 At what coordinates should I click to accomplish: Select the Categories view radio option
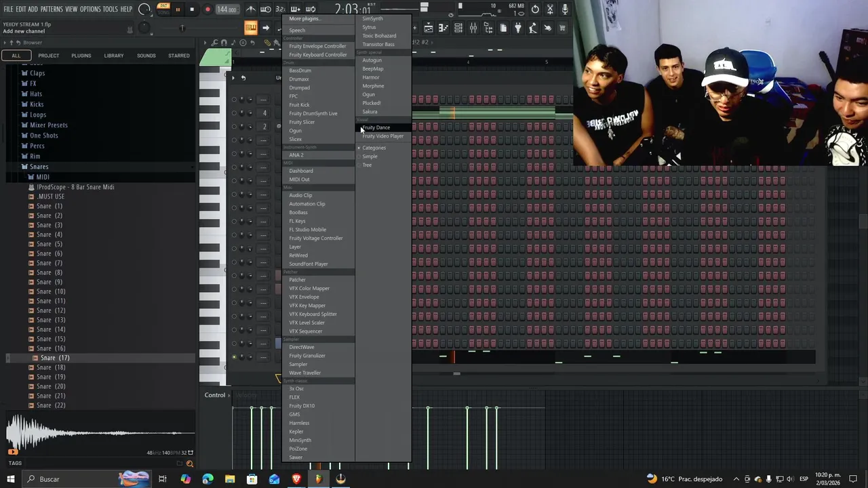point(374,148)
